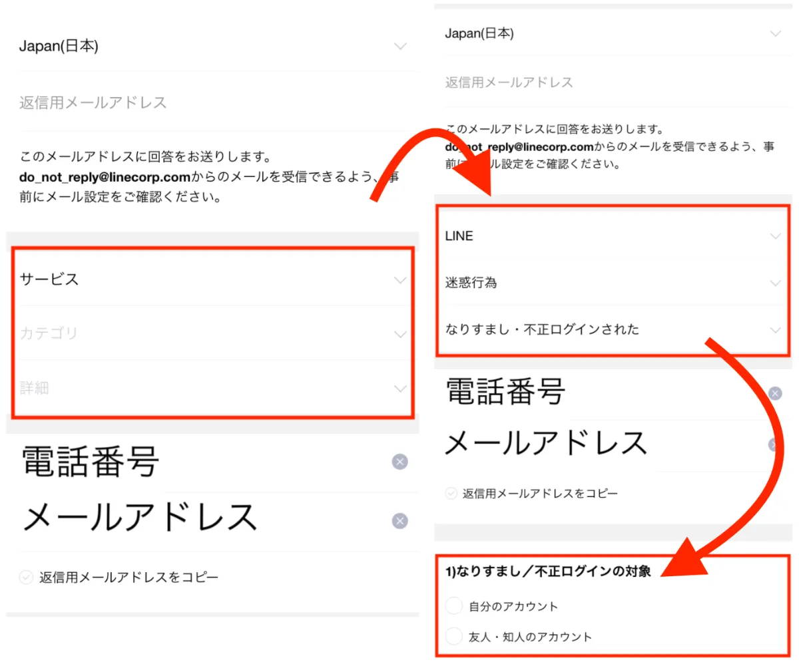
Task: Click 返信用メールアドレス field in right screen
Action: [x=613, y=83]
